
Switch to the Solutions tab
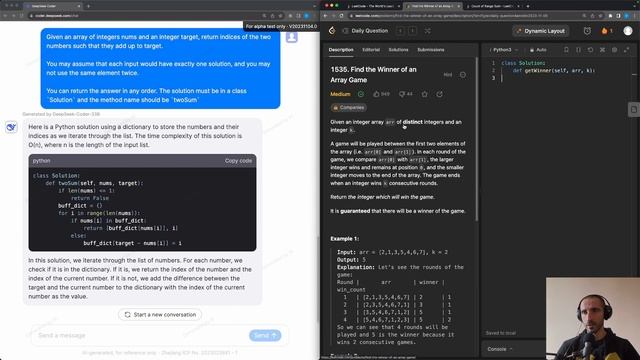point(398,50)
